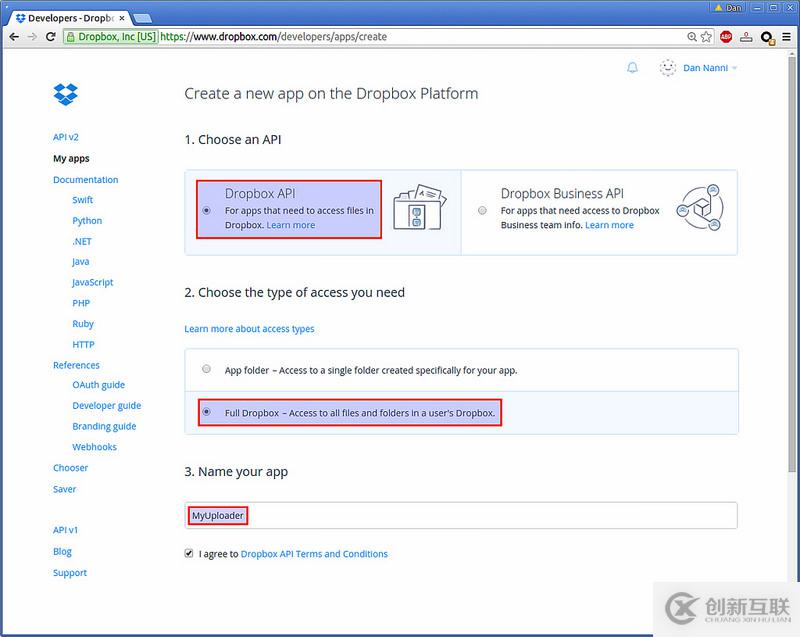Open the Support link in sidebar
800x637 pixels.
click(70, 573)
